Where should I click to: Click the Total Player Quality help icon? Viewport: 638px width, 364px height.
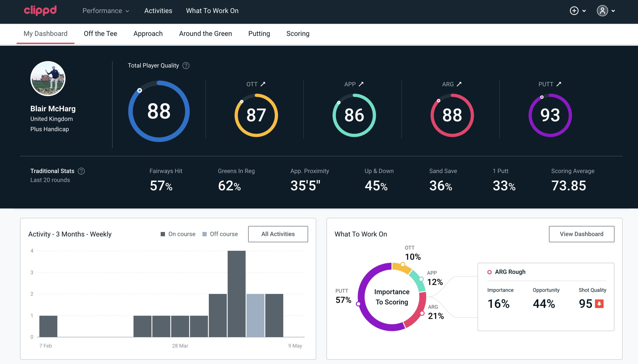(x=185, y=66)
